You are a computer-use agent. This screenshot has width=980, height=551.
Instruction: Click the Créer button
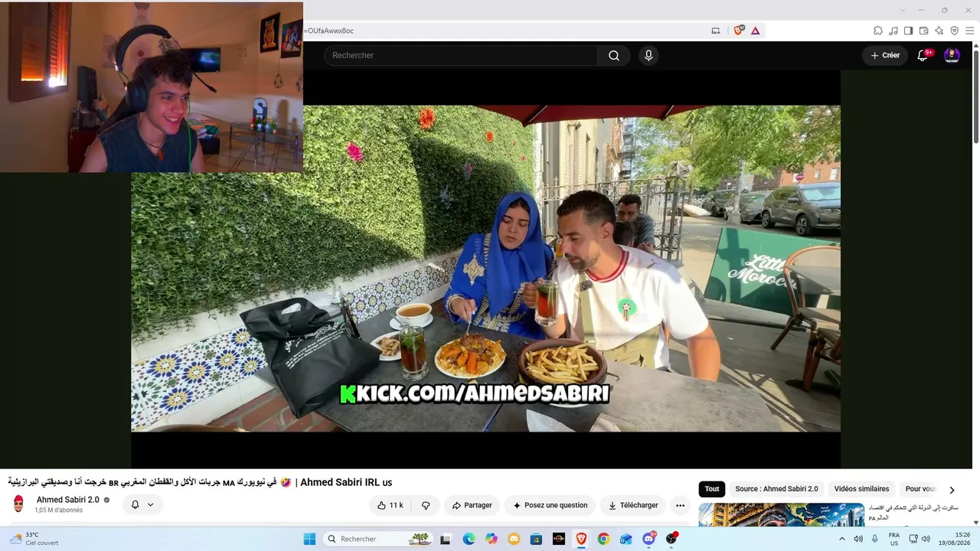[885, 55]
